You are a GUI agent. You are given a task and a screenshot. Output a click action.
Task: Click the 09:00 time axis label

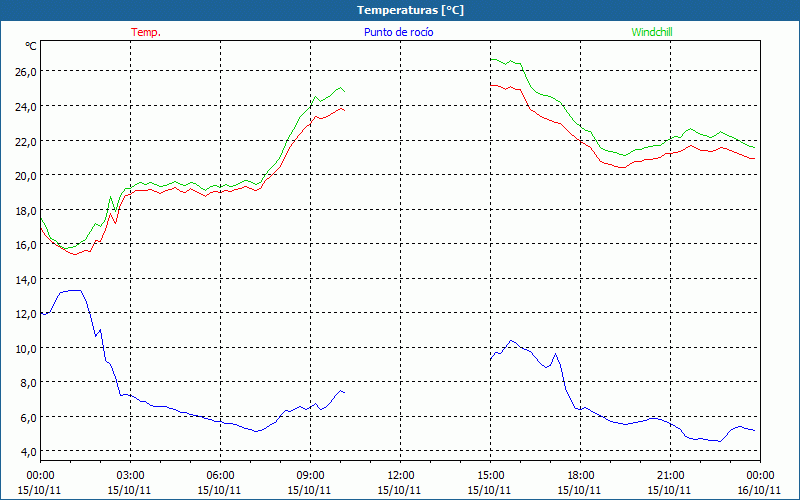point(311,476)
